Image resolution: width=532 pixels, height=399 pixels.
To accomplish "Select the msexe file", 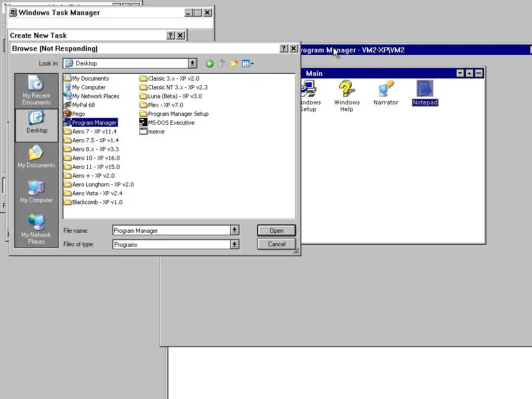I will (x=152, y=131).
